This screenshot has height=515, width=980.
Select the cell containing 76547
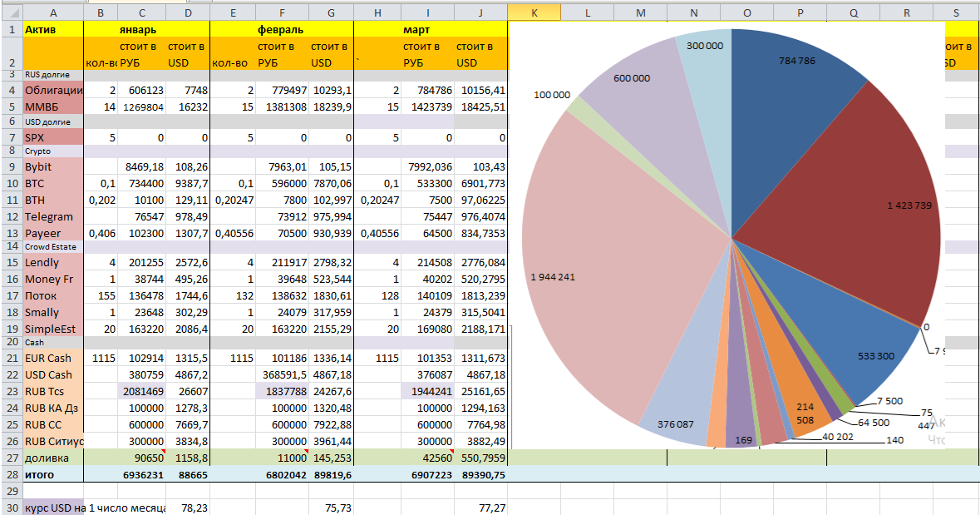point(142,216)
